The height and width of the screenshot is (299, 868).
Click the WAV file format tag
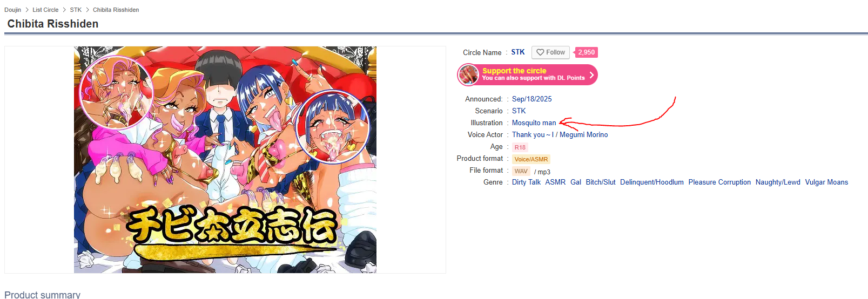click(x=521, y=171)
